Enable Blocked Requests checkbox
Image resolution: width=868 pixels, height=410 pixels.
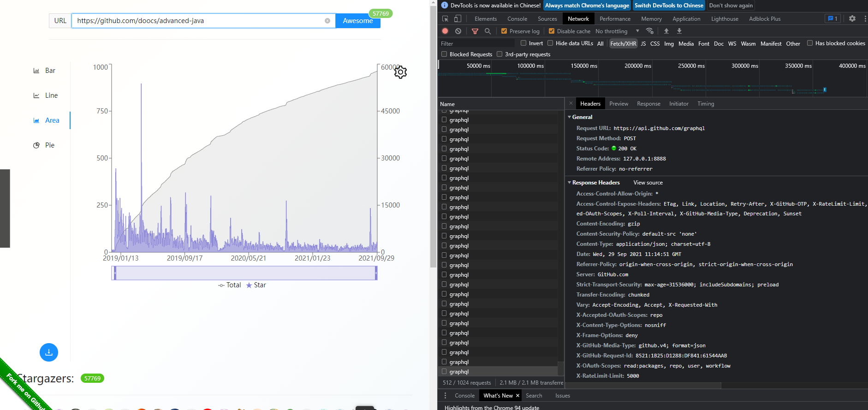click(444, 54)
